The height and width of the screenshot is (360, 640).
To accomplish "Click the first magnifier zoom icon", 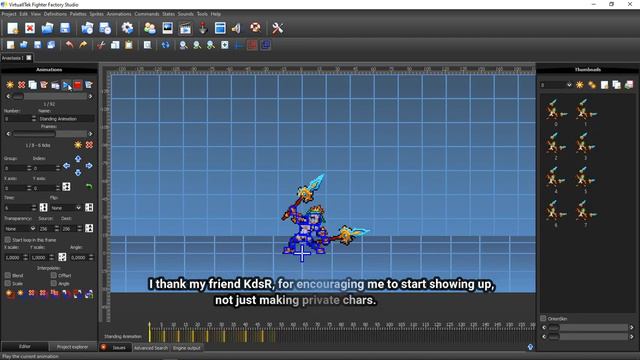I will [183, 45].
